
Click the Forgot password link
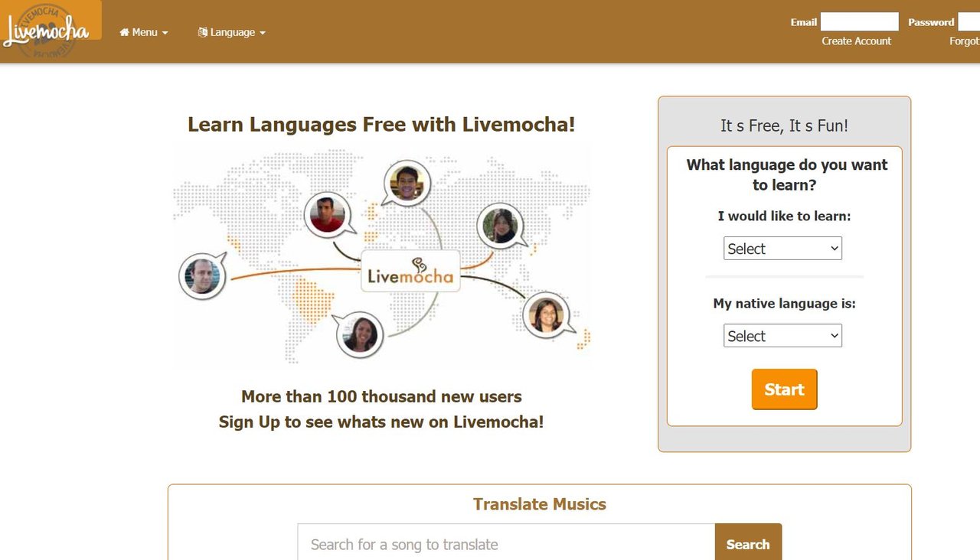(965, 41)
